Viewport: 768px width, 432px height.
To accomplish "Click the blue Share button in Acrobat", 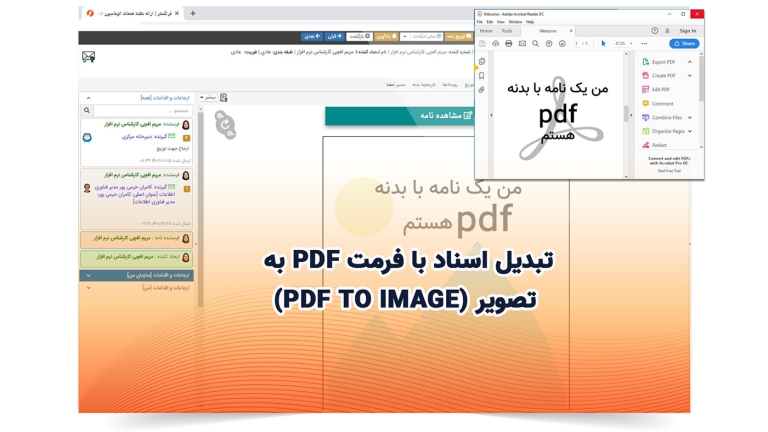I will (684, 44).
